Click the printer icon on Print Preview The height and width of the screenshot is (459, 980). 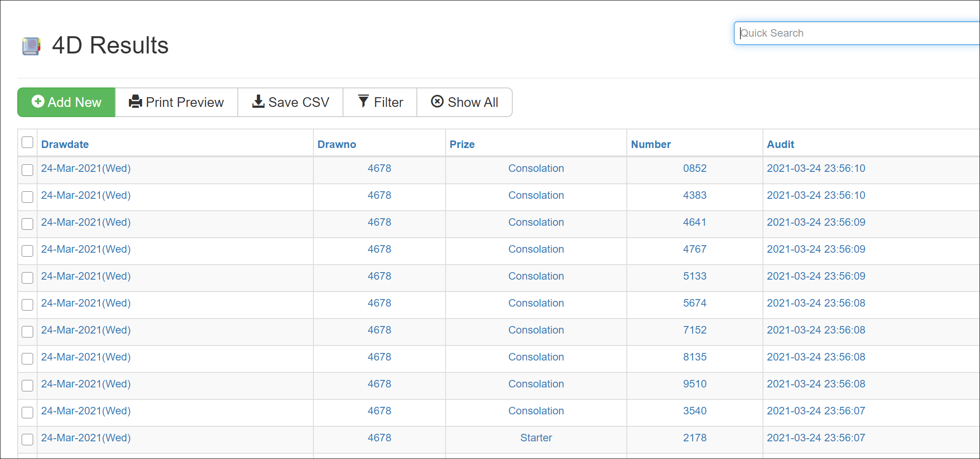point(135,102)
